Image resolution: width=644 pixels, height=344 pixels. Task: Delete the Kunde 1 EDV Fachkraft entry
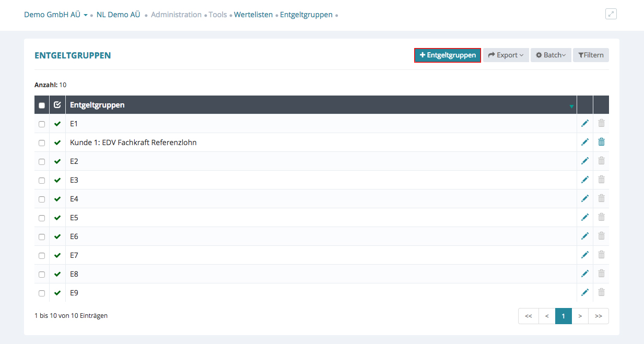pos(601,142)
